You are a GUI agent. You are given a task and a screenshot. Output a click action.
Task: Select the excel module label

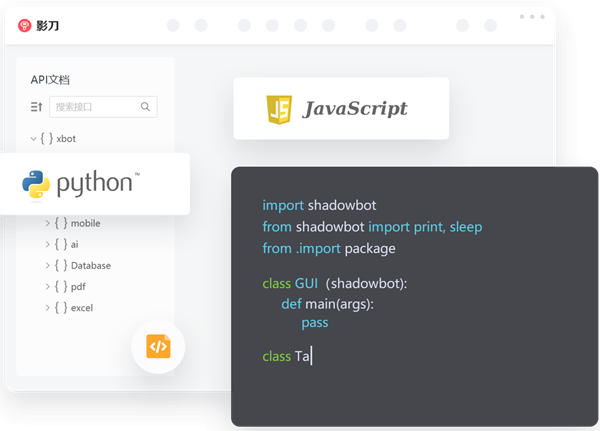tap(82, 308)
